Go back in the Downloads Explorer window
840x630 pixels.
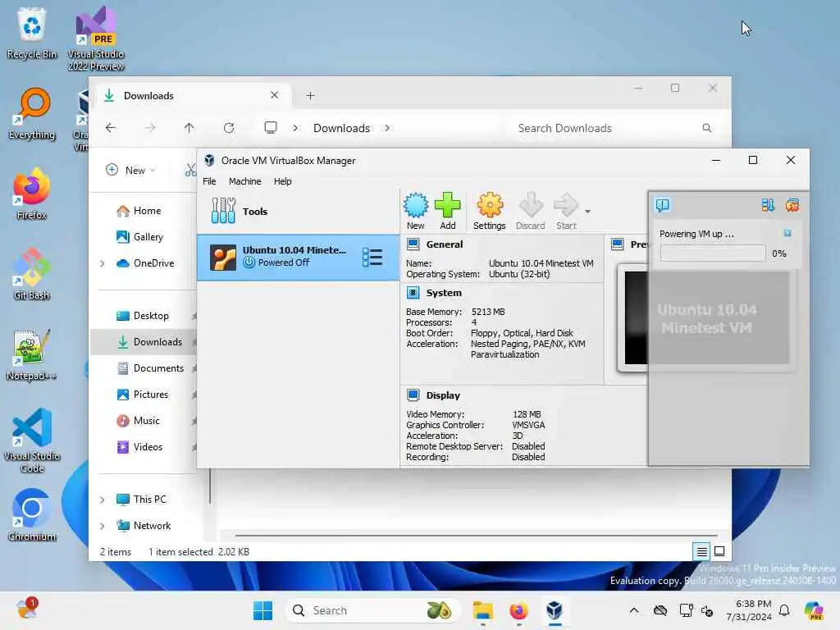pos(111,128)
